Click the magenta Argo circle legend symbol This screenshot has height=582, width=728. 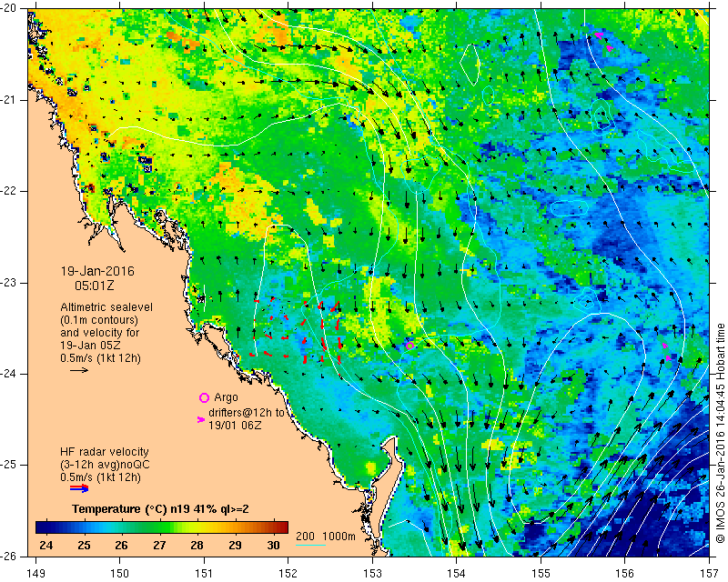(x=204, y=397)
